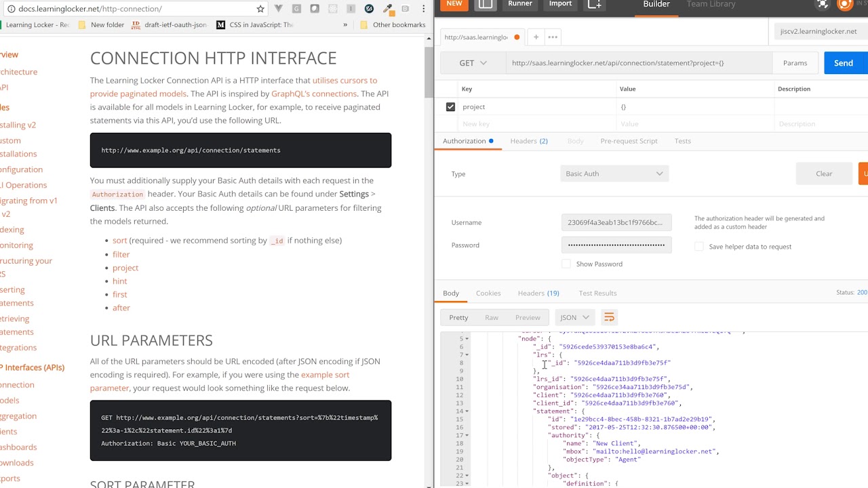Toggle the Postman sidebar layout icon
868x488 pixels.
(x=486, y=4)
